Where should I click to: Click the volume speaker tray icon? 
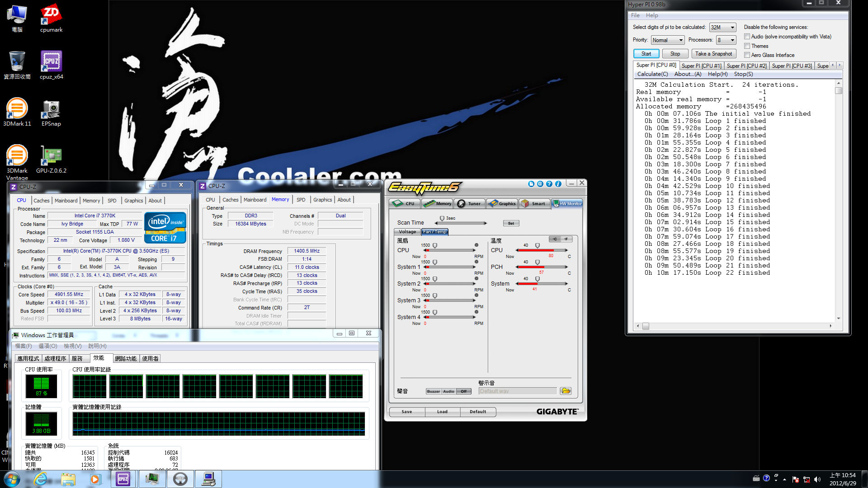(817, 479)
